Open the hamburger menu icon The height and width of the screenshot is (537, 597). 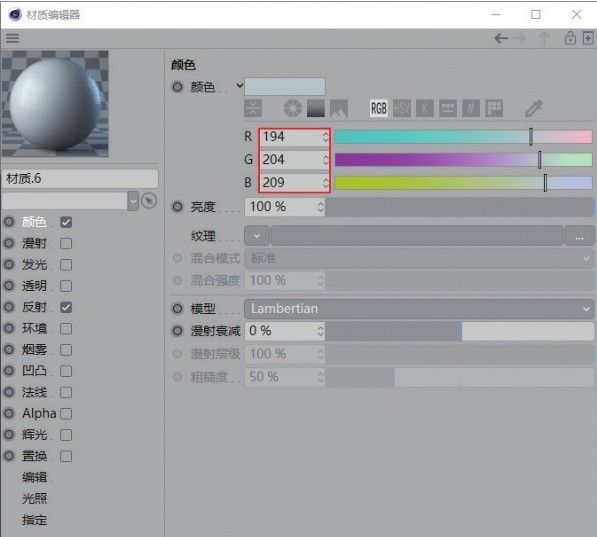tap(12, 38)
